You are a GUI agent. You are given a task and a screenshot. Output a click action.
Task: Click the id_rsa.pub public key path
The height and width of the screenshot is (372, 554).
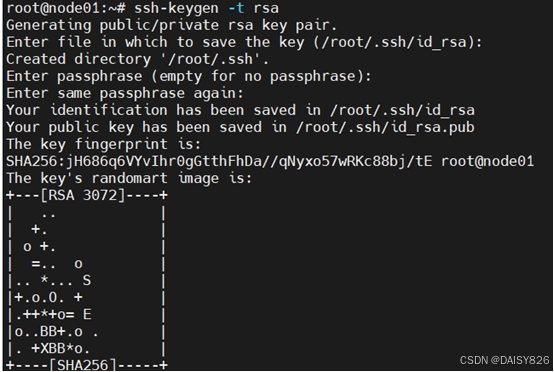pyautogui.click(x=385, y=127)
